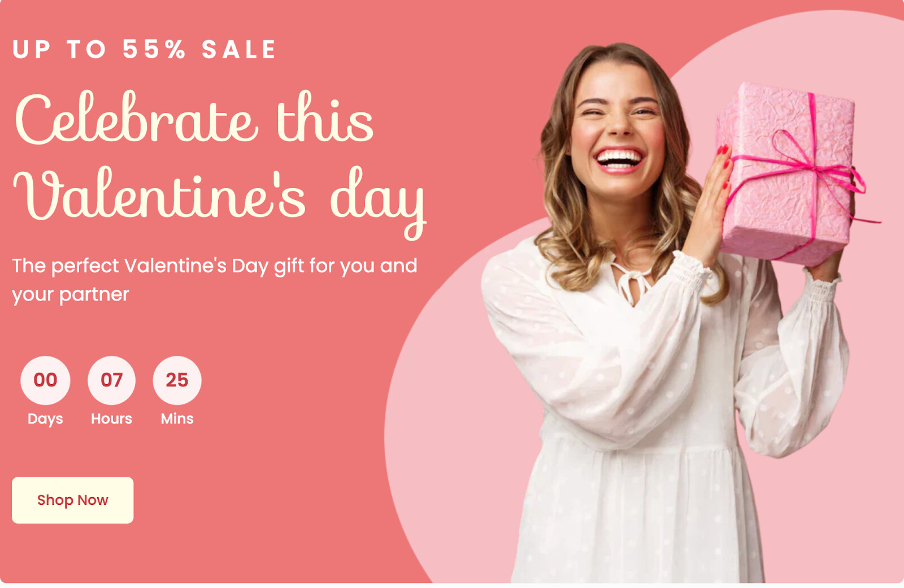Click the Celebrate this heading line
Image resolution: width=904 pixels, height=588 pixels.
coord(194,117)
